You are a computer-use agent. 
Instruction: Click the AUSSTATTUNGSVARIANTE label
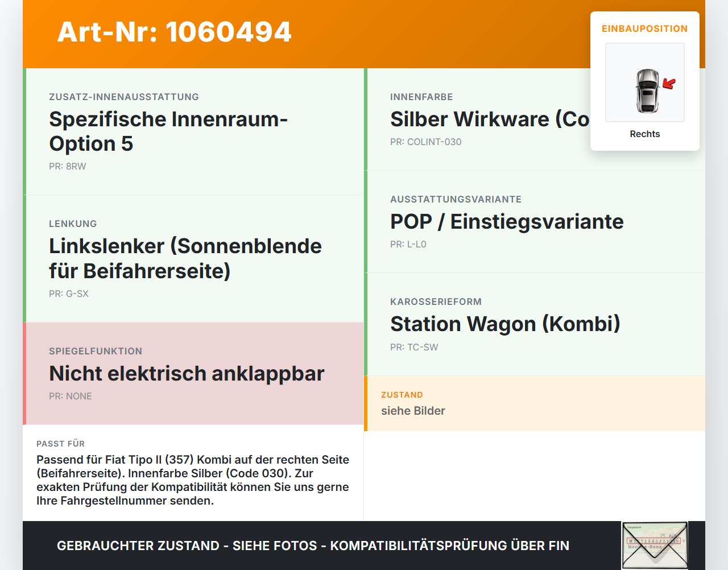point(456,199)
